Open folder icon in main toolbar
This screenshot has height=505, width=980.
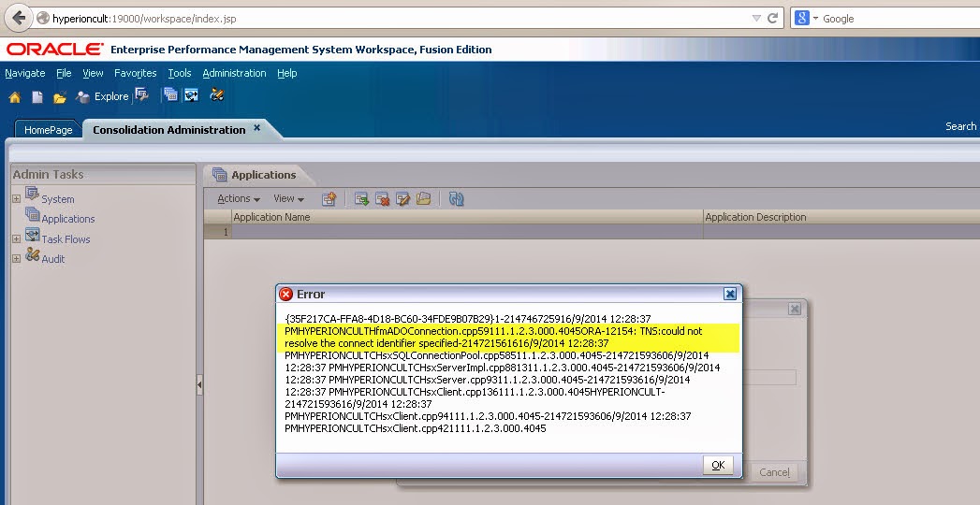click(x=60, y=96)
